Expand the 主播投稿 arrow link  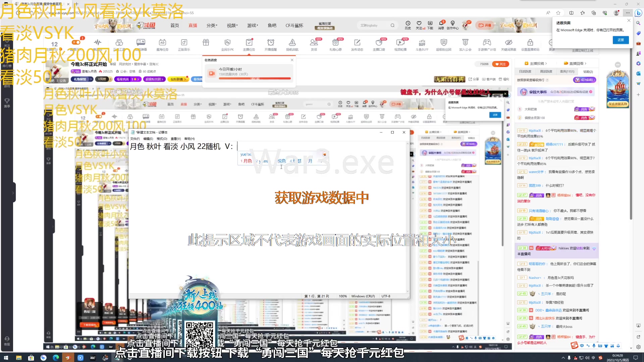coord(536,63)
